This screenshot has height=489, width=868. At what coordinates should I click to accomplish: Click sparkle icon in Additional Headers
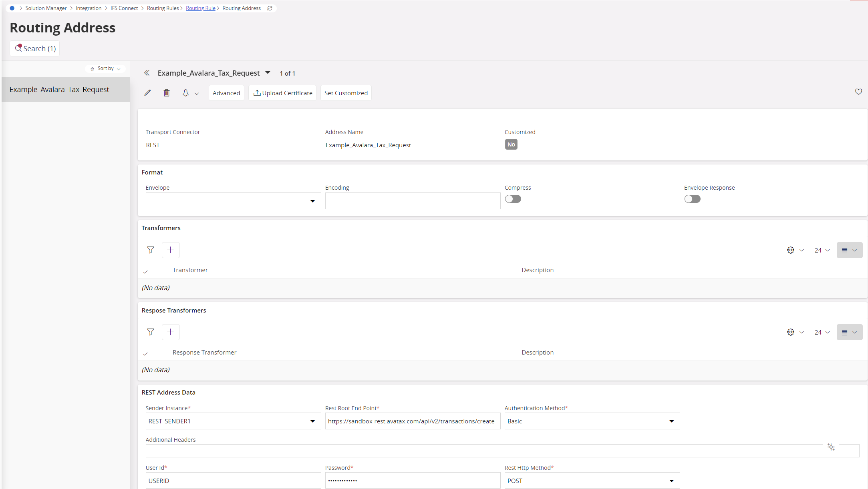[x=831, y=447]
